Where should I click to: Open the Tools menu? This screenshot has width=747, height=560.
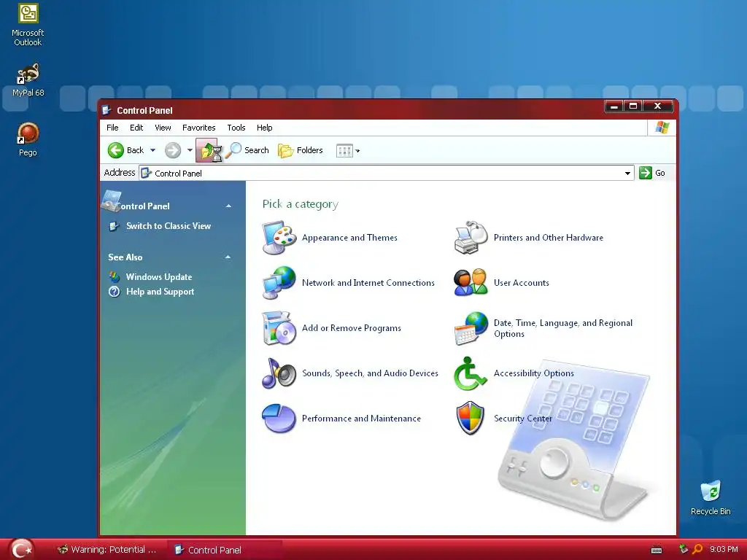236,128
